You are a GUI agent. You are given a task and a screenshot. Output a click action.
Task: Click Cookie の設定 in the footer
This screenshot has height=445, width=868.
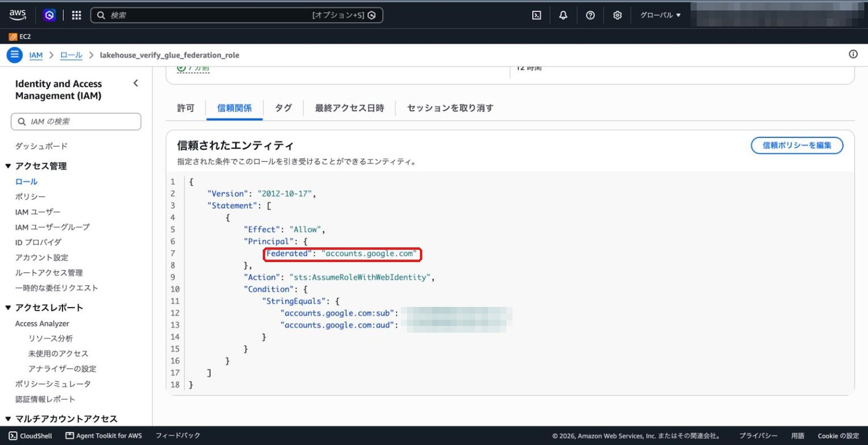pos(838,436)
